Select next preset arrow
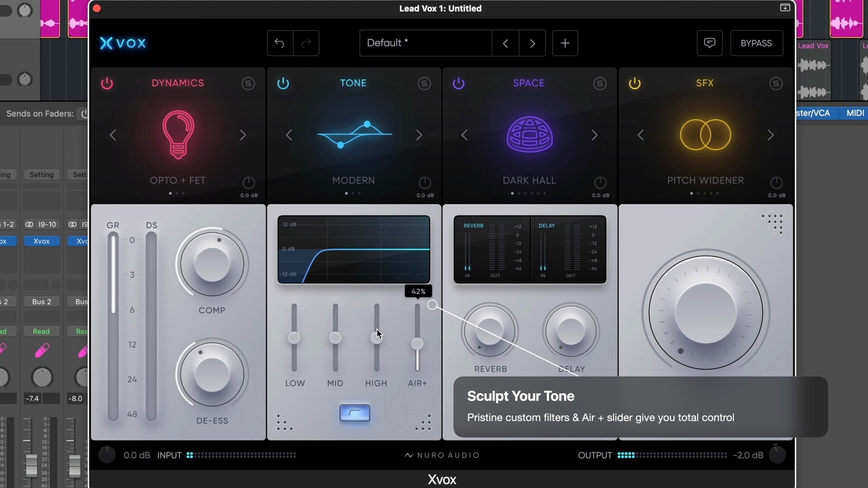Viewport: 868px width, 488px height. [x=532, y=43]
